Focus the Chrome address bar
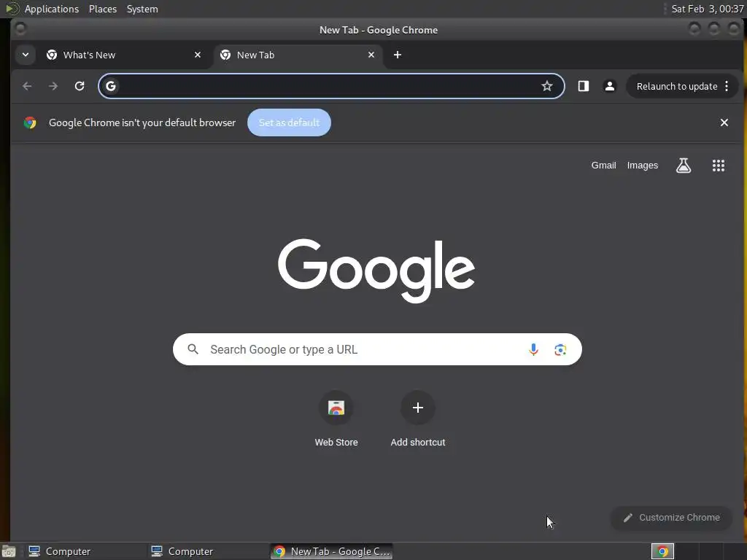 tap(332, 86)
